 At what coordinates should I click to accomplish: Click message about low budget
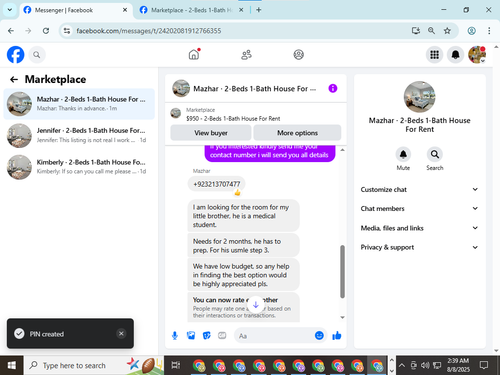244,275
